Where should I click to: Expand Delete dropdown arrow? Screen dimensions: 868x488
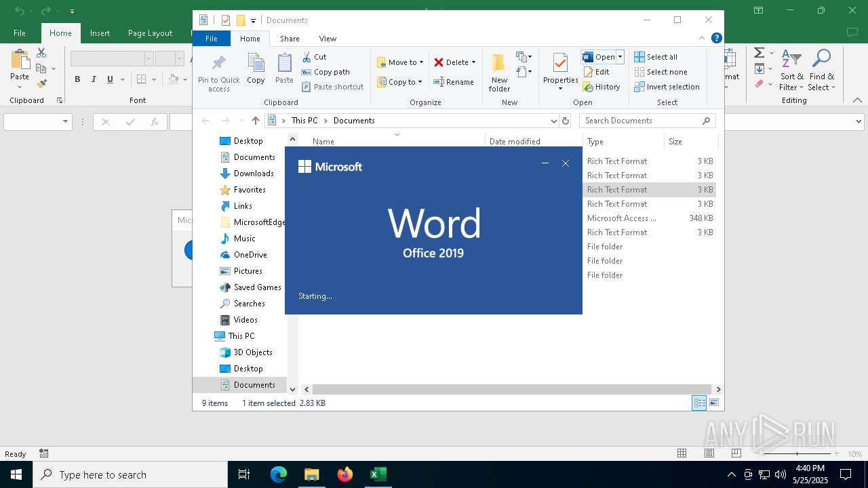click(473, 62)
